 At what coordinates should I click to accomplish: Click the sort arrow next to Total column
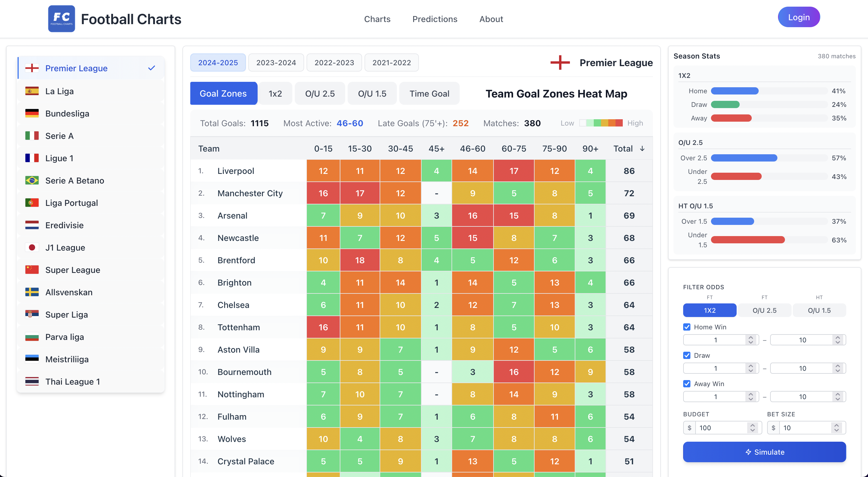[x=642, y=149]
